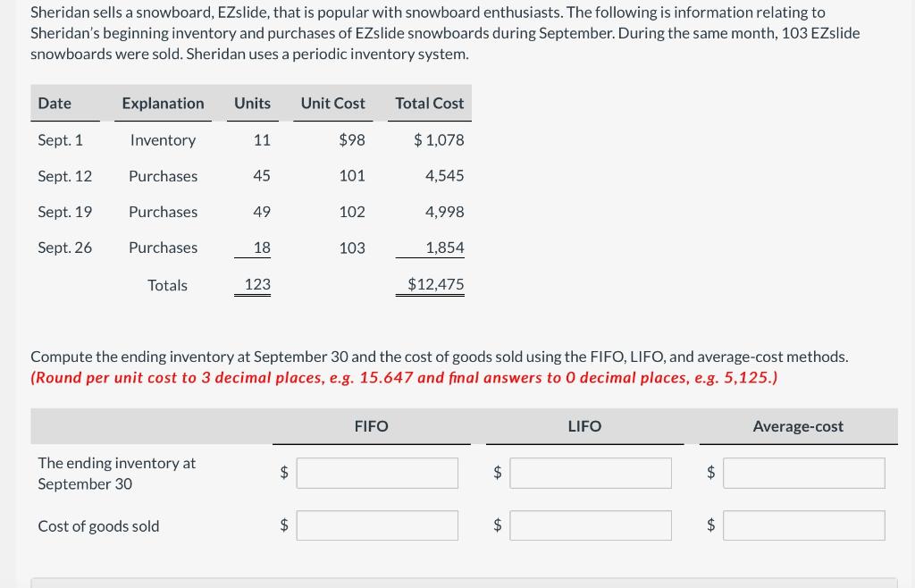Screen dimensions: 915x588
Task: Click the Average-cost column header
Action: click(x=798, y=426)
